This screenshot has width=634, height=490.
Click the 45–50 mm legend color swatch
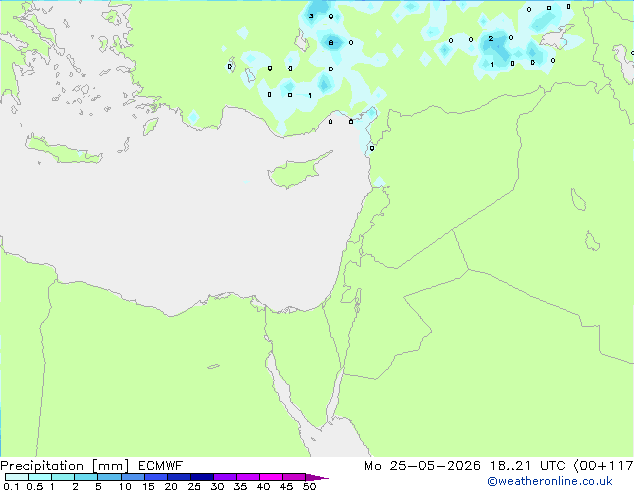tap(294, 477)
